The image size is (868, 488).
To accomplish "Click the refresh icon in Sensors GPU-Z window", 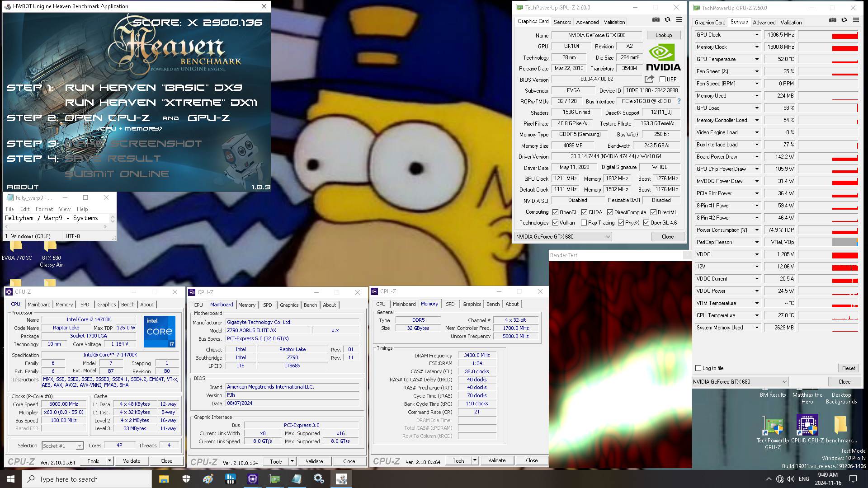I will [844, 20].
